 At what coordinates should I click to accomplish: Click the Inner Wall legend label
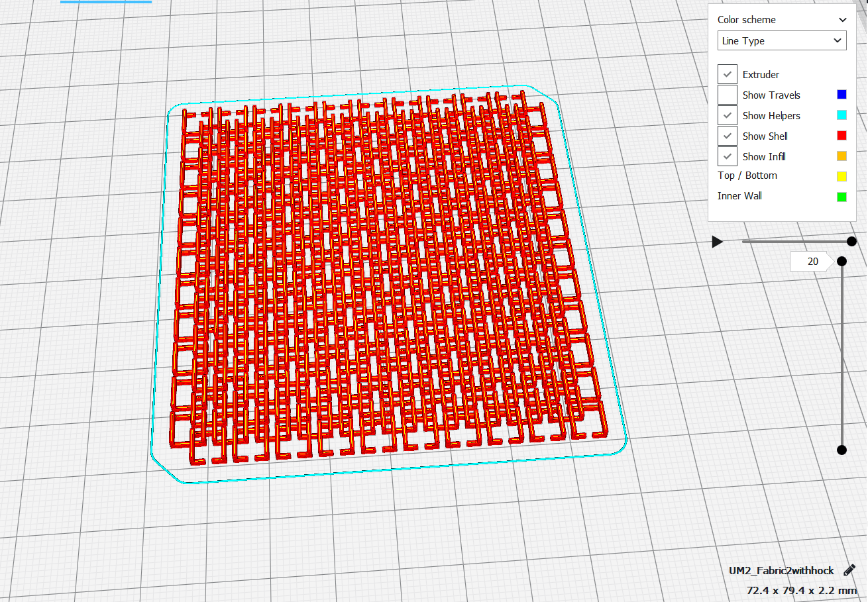point(739,196)
